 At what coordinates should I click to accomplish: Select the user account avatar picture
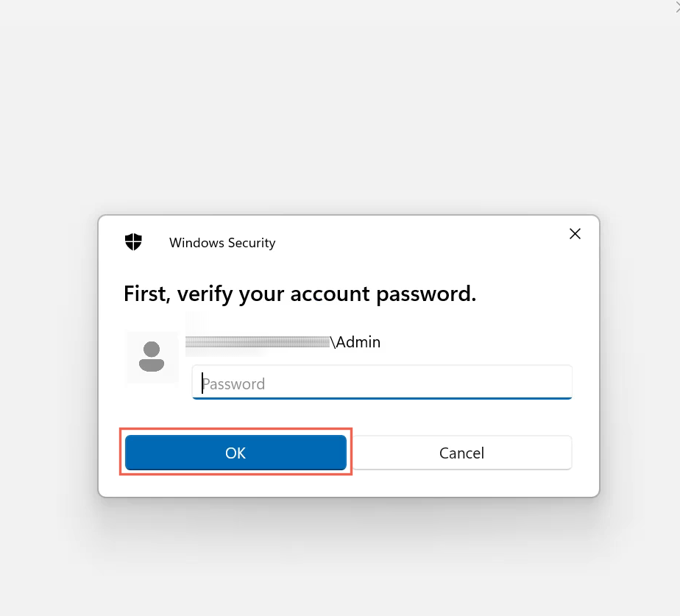click(152, 358)
